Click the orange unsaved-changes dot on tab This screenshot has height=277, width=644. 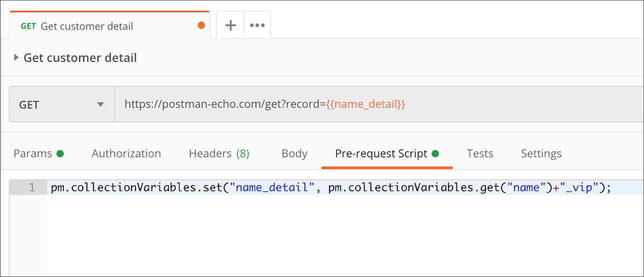click(201, 25)
